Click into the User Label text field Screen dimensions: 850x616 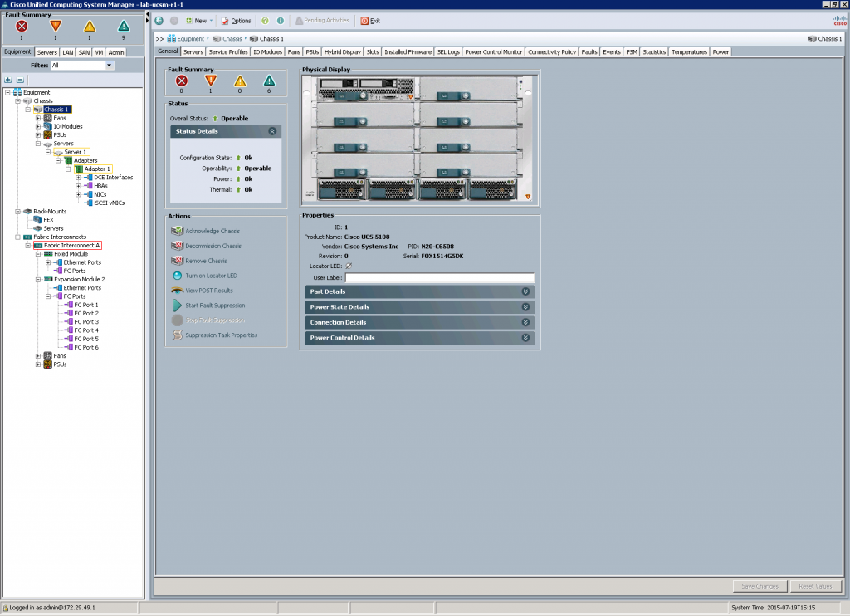[434, 278]
